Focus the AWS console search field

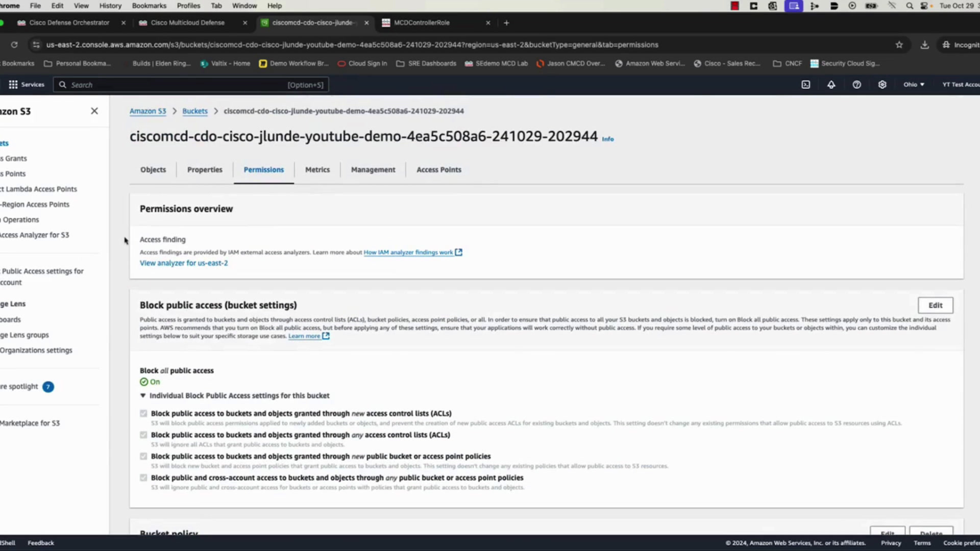click(x=191, y=85)
